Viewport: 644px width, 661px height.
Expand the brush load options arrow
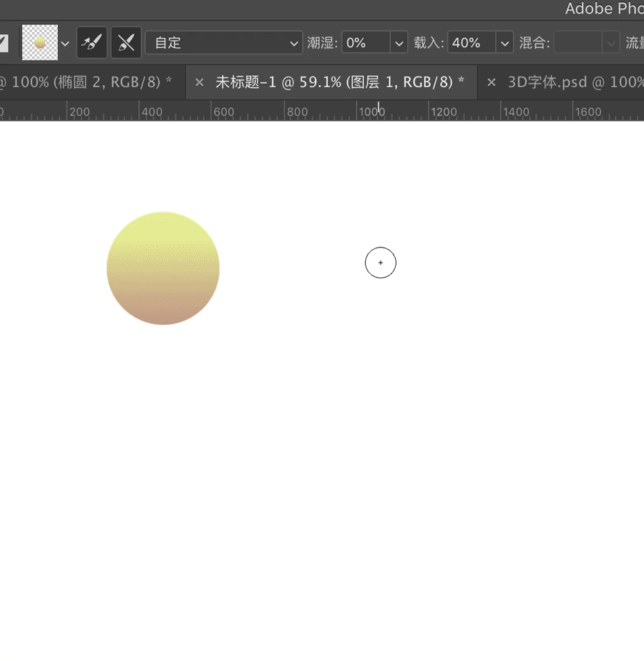click(x=65, y=44)
